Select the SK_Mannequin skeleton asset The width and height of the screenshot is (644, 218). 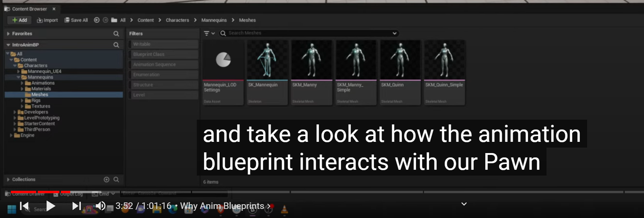[x=267, y=73]
